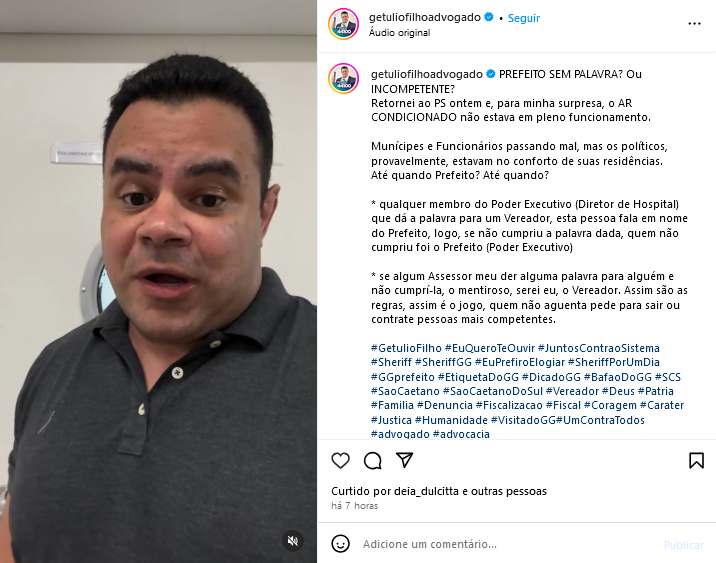Click the Áudio original link

pos(400,33)
